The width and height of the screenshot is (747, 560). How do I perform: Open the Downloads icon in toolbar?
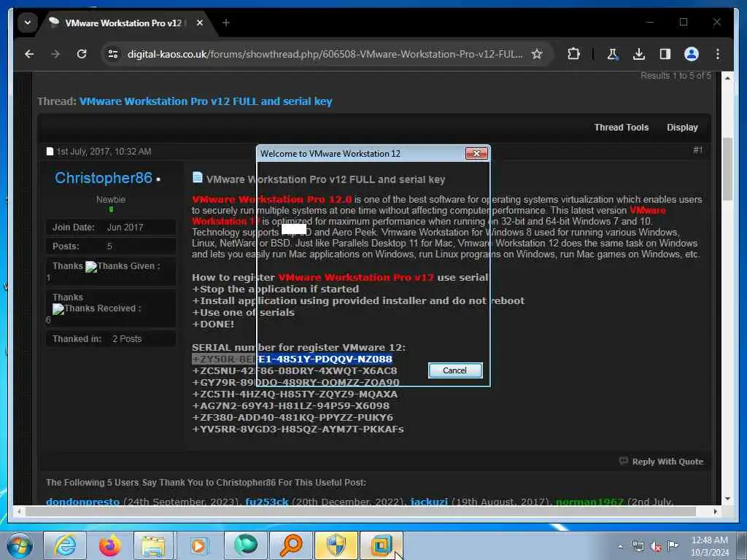[639, 54]
